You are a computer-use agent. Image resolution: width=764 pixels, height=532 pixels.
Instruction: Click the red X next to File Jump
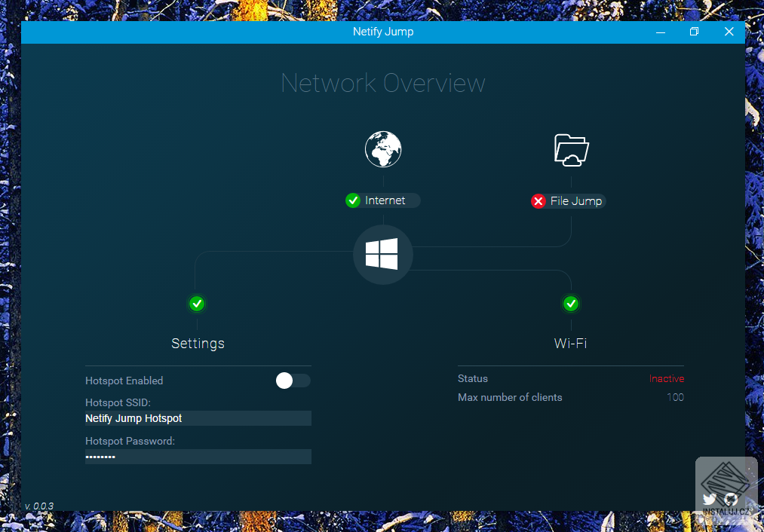pos(538,201)
